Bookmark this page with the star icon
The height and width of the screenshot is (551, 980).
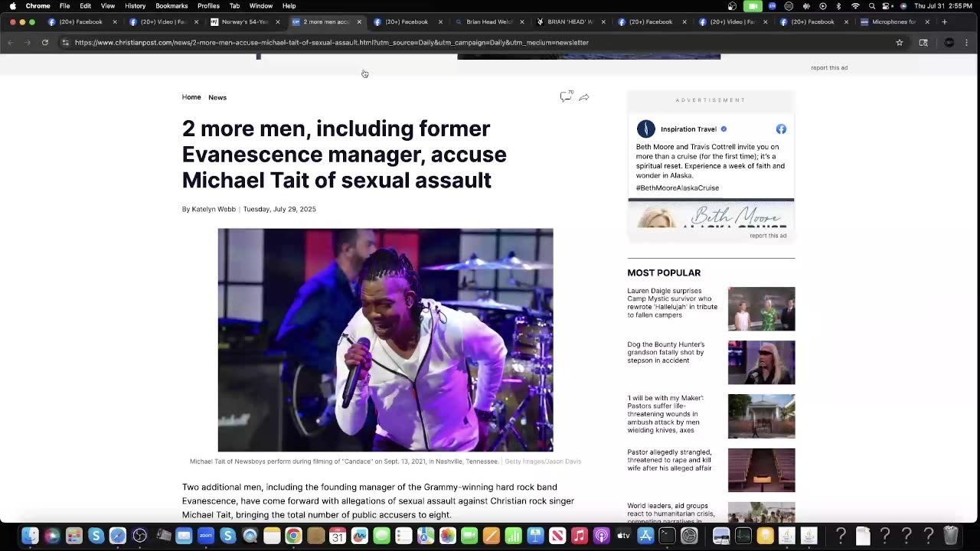coord(900,43)
